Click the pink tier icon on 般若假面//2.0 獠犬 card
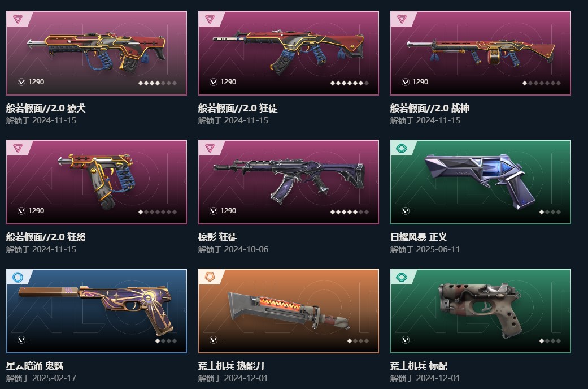Viewport: 588px width, 389px height. tap(18, 19)
